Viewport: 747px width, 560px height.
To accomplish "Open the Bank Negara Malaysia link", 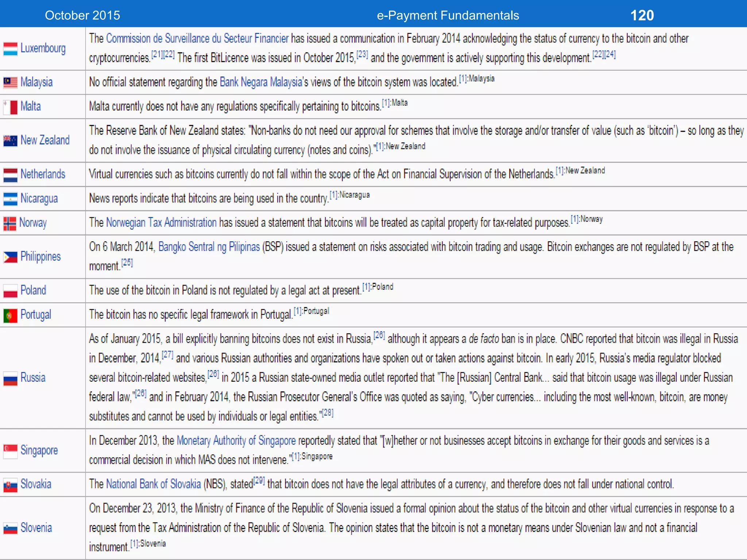I will coord(261,82).
